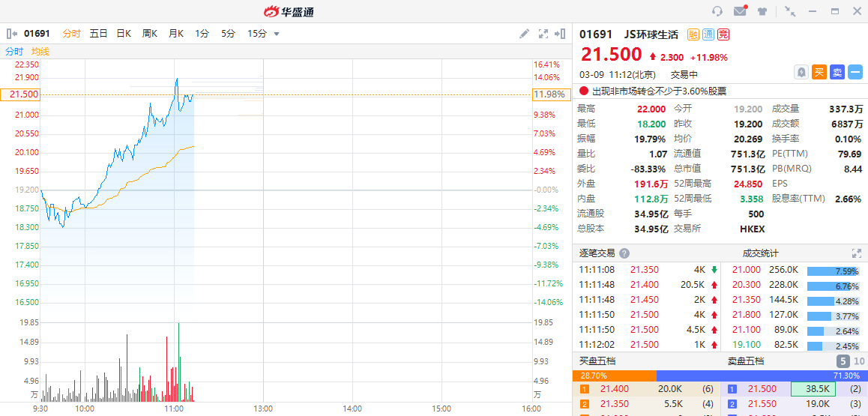Viewport: 868px width, 416px height.
Task: Click the skin theme shirt icon
Action: coord(762,11)
